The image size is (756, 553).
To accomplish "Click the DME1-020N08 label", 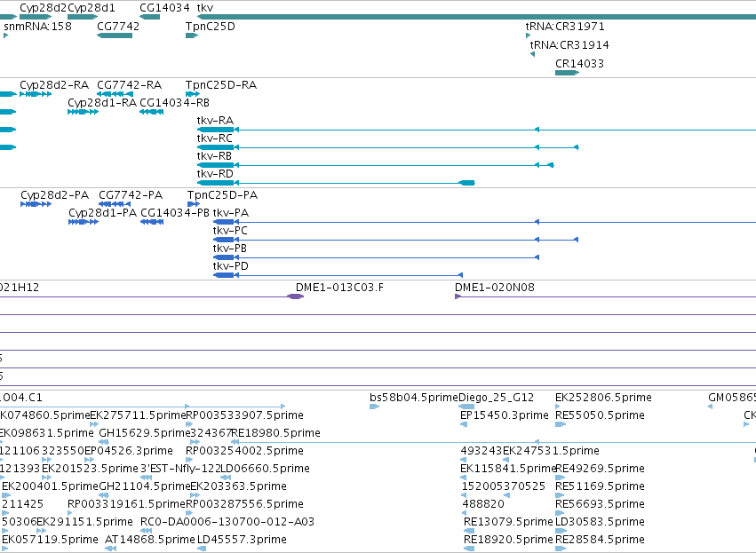I will [495, 288].
